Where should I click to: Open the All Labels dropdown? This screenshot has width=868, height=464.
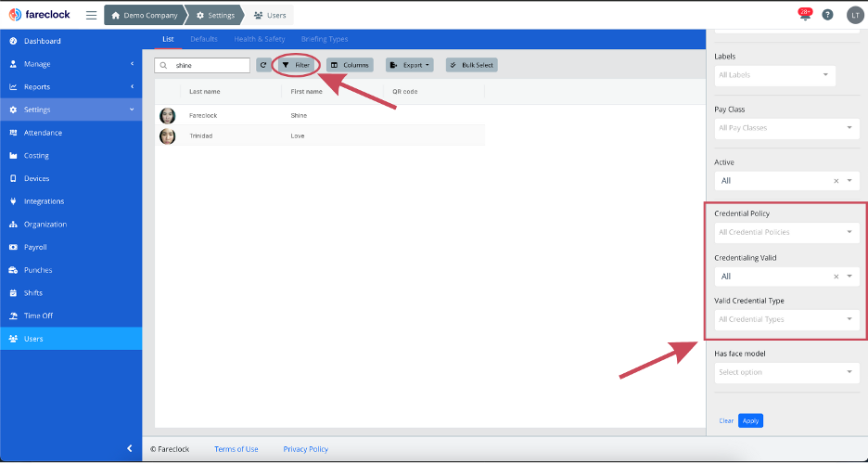[x=775, y=75]
